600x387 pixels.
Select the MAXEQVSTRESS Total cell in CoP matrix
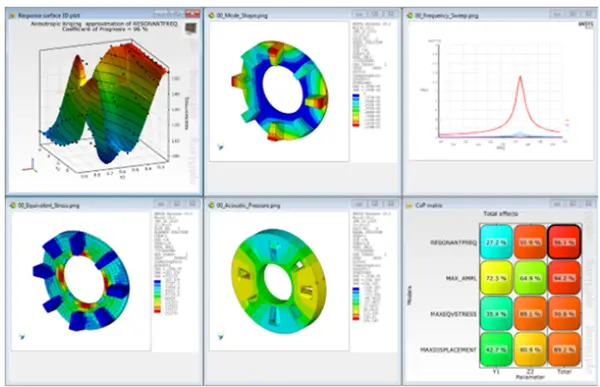564,314
